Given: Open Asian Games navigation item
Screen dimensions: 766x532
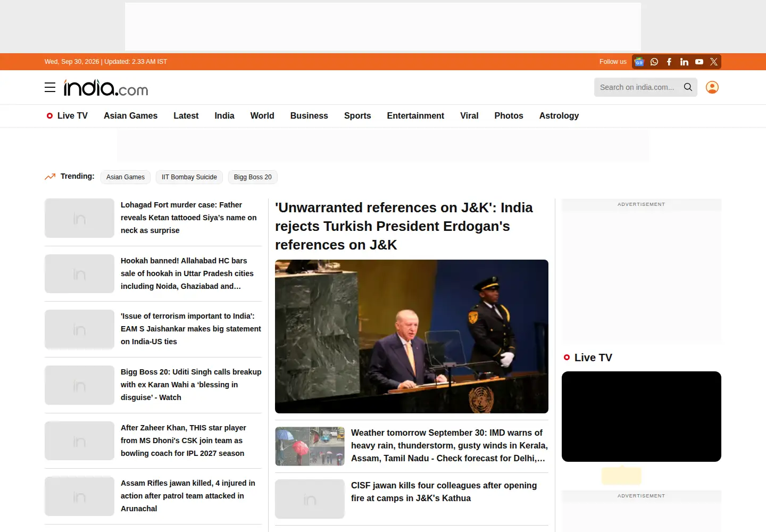Looking at the screenshot, I should (131, 115).
